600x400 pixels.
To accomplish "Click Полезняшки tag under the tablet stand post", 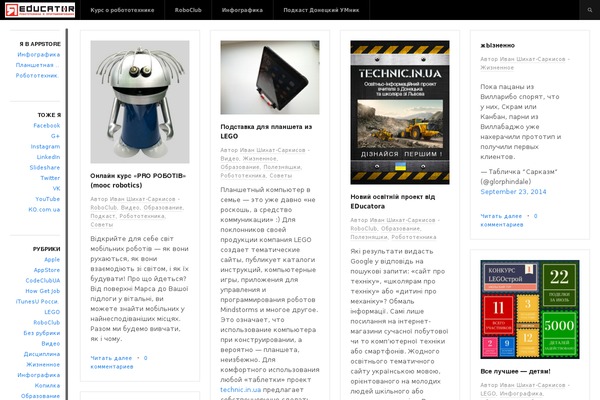I will point(282,167).
